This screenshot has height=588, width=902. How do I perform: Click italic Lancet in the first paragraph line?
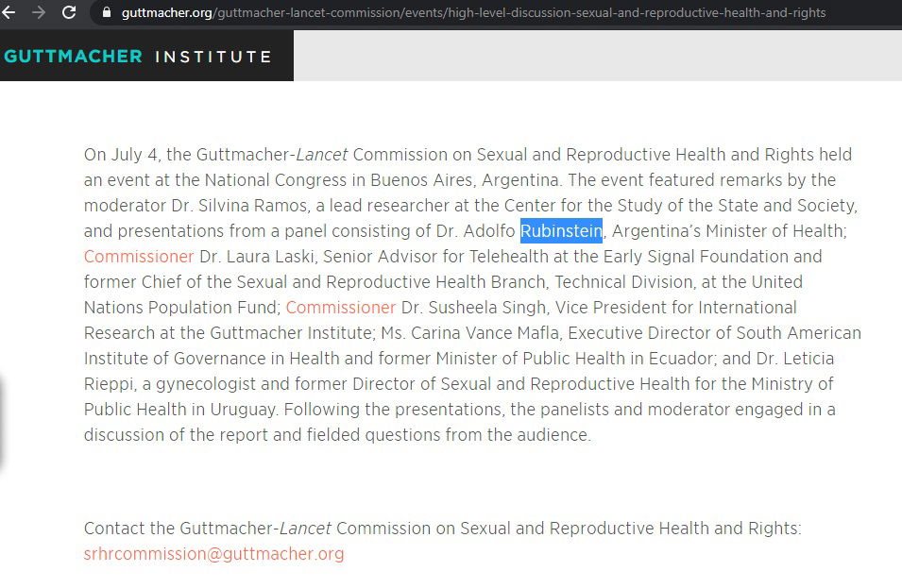(x=321, y=155)
